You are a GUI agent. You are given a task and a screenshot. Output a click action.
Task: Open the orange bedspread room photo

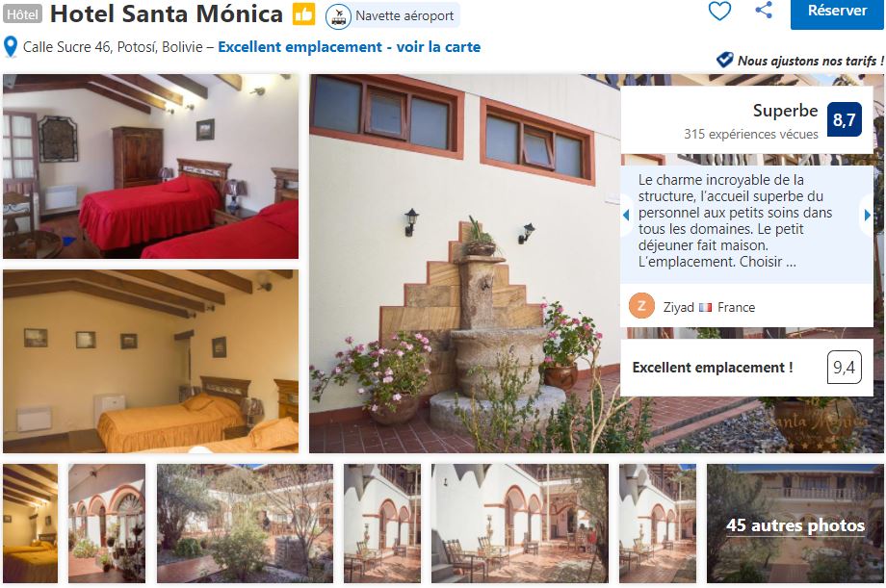(151, 362)
